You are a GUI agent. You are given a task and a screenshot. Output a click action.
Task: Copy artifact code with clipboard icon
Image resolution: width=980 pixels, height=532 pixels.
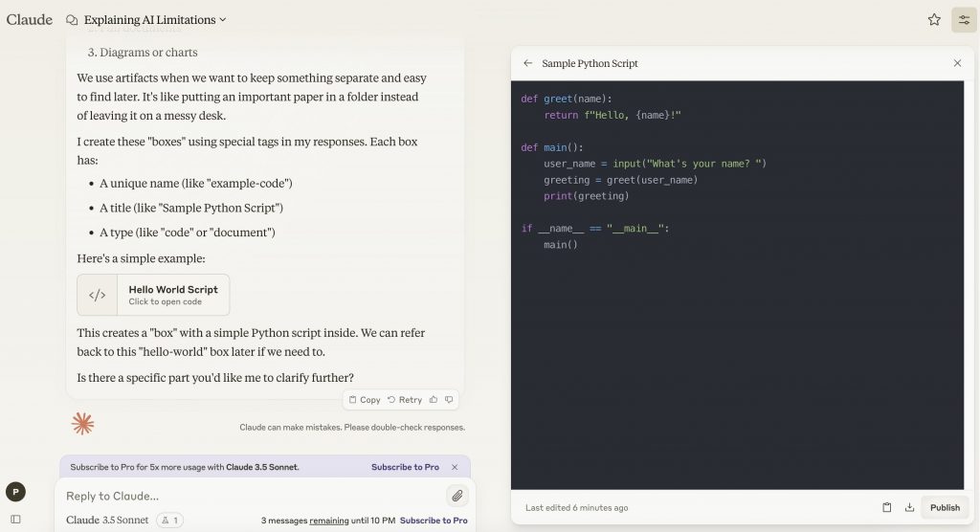click(886, 508)
